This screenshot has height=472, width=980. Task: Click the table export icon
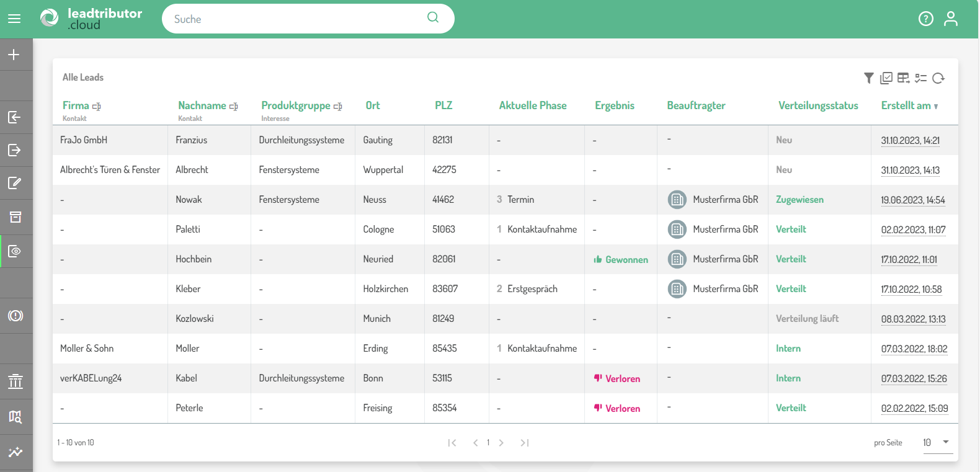click(x=904, y=78)
